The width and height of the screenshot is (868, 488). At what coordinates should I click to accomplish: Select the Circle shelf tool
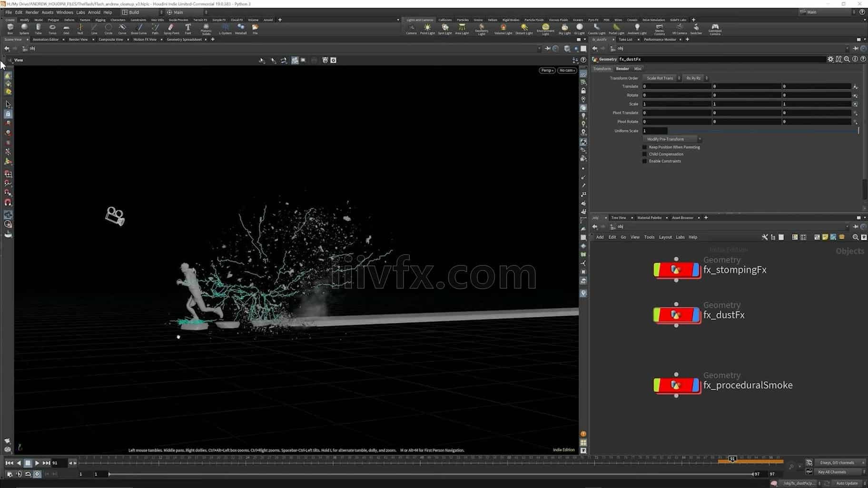[x=108, y=29]
